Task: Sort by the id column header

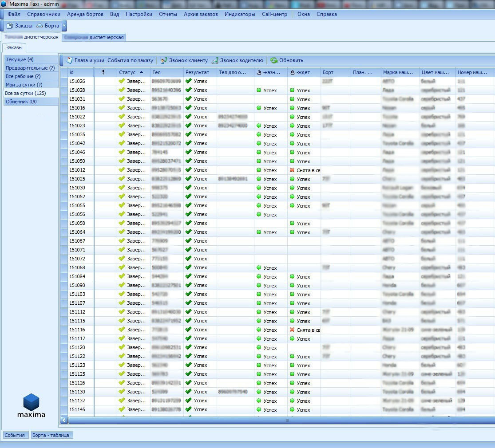Action: [81, 72]
